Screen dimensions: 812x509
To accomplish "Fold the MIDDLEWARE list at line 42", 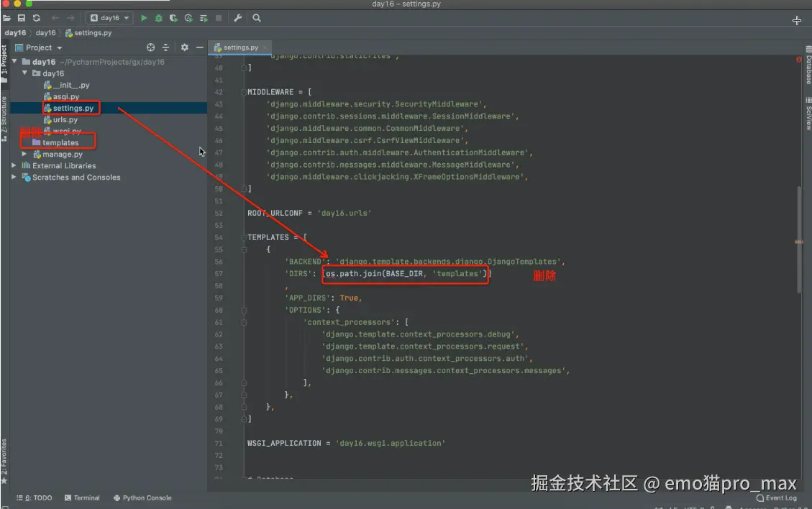I will tap(243, 92).
